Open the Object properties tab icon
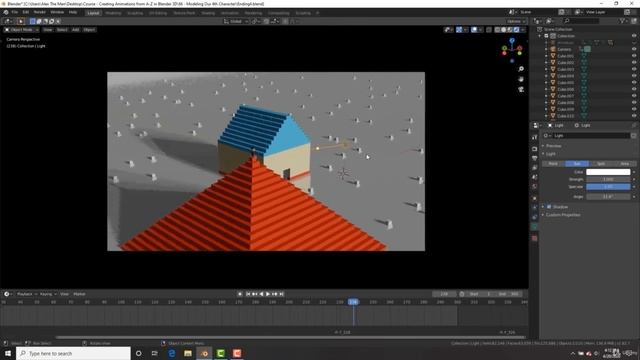The height and width of the screenshot is (360, 640). click(x=535, y=198)
